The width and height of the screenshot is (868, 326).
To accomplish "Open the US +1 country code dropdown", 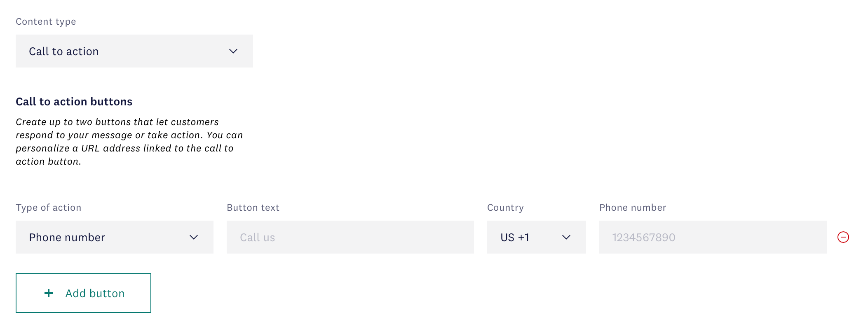I will click(x=536, y=237).
